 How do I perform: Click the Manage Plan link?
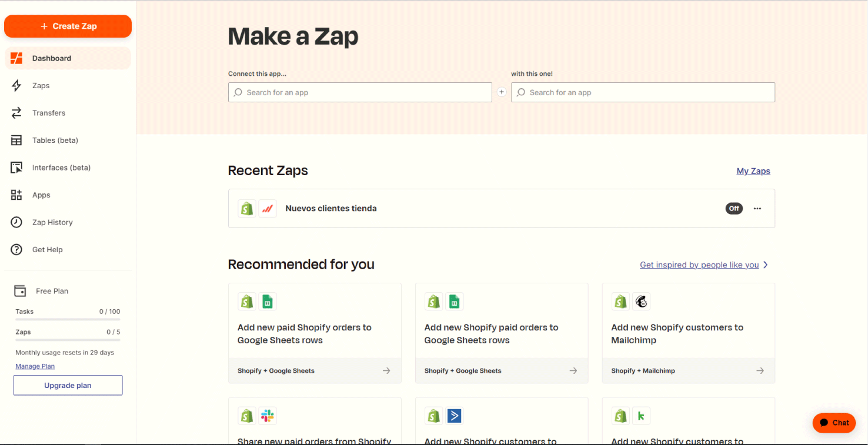(35, 366)
